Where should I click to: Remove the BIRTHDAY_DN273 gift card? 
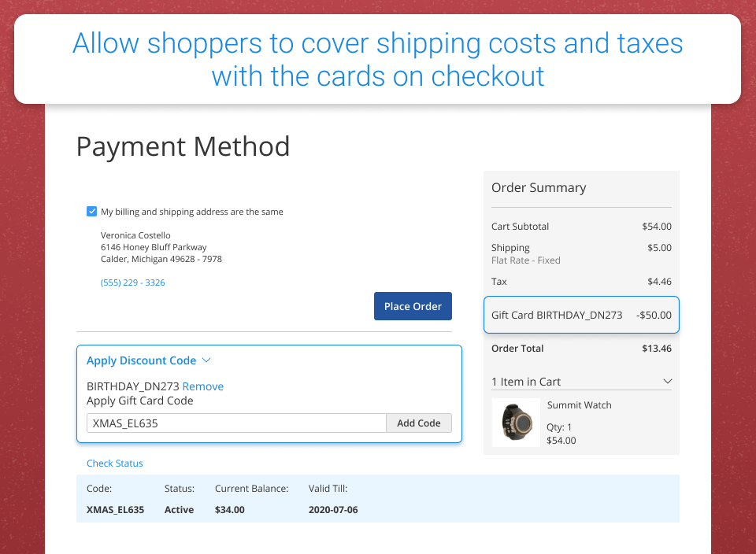point(202,386)
